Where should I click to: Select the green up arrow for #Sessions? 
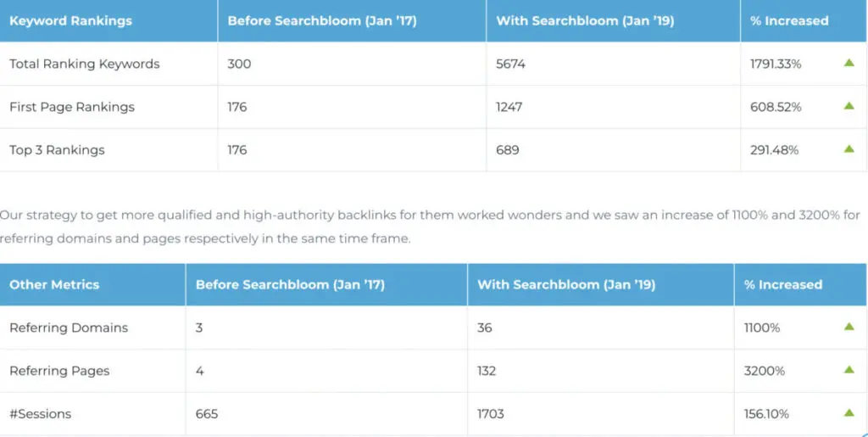click(x=849, y=413)
